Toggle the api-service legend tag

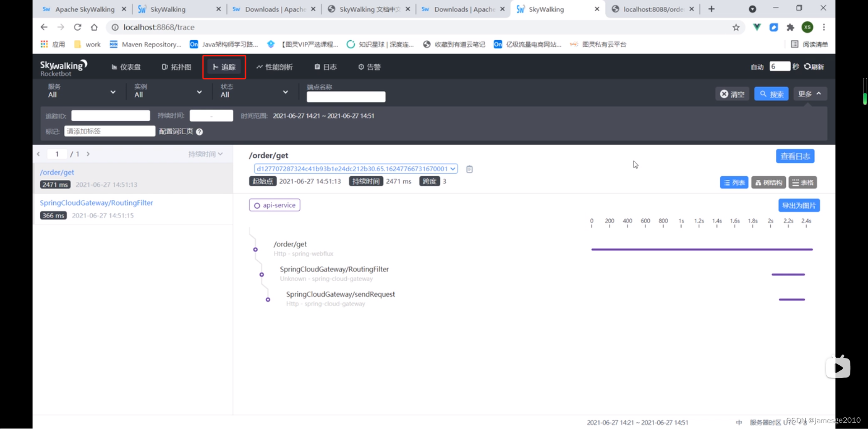coord(274,205)
